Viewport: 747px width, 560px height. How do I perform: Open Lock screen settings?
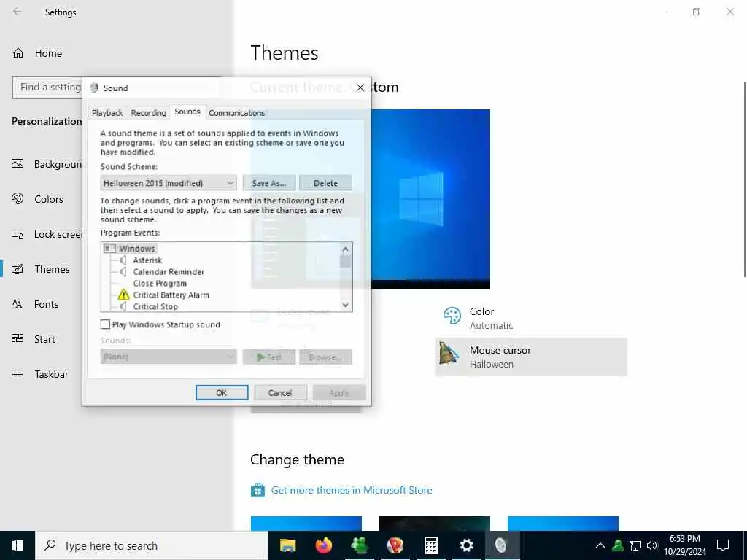(47, 234)
